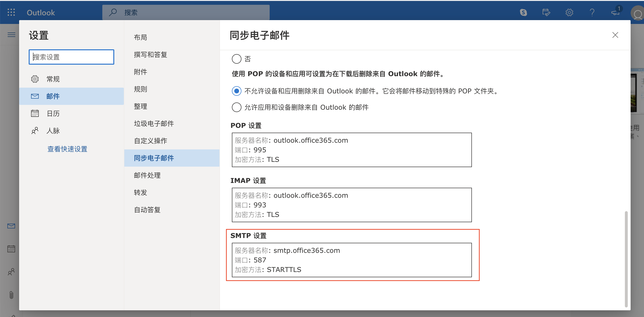This screenshot has width=644, height=317.
Task: Open the 撰写和答复 settings page
Action: (172, 55)
